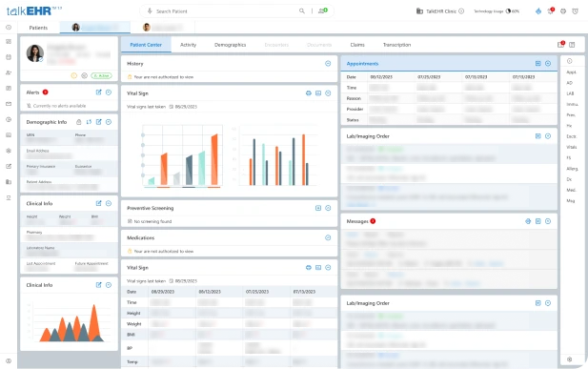Click the print icon in Messages panel
The width and height of the screenshot is (588, 369).
528,221
